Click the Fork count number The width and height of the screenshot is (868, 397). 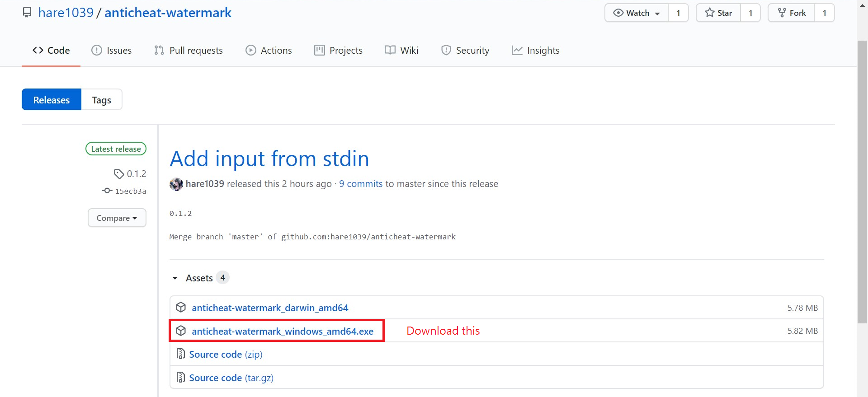pos(825,13)
